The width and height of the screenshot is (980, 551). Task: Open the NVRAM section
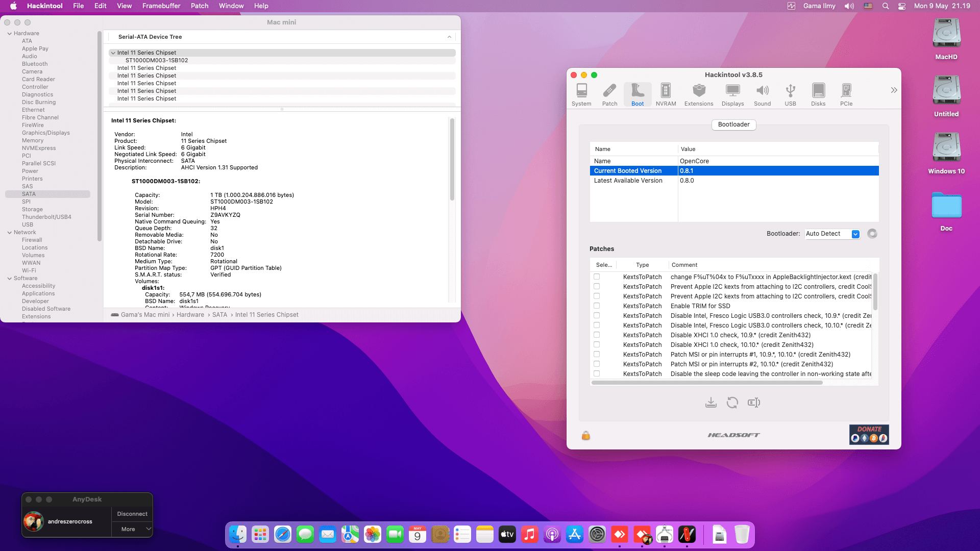[x=666, y=95]
